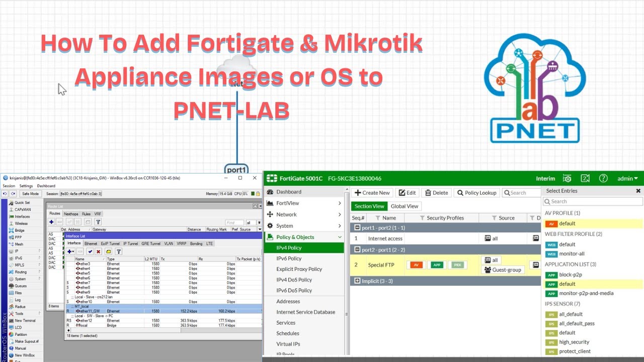Open Wireless in WinBox sidebar
The width and height of the screenshot is (644, 362).
tap(22, 223)
